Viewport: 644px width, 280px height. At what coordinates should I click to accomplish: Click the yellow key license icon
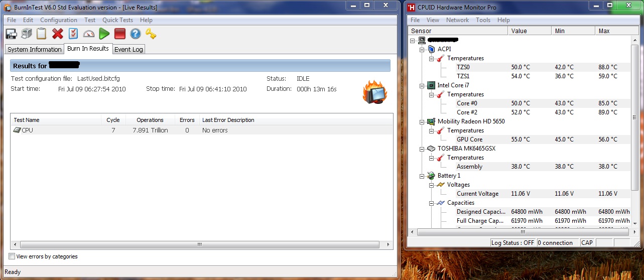click(x=151, y=34)
